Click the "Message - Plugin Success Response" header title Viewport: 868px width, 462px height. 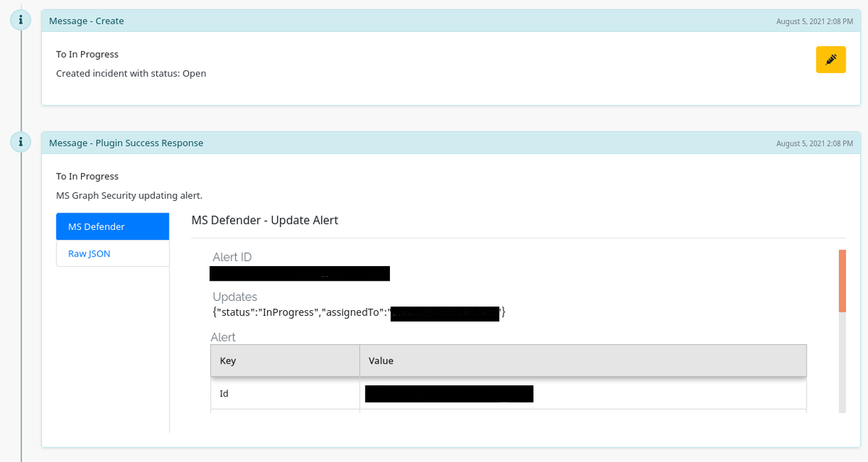pyautogui.click(x=126, y=143)
